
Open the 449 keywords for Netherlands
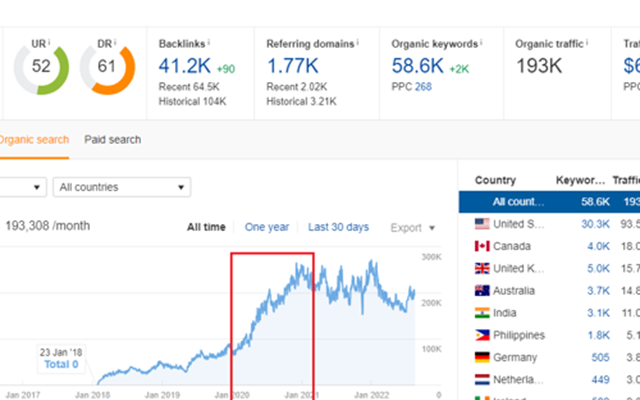tap(600, 380)
